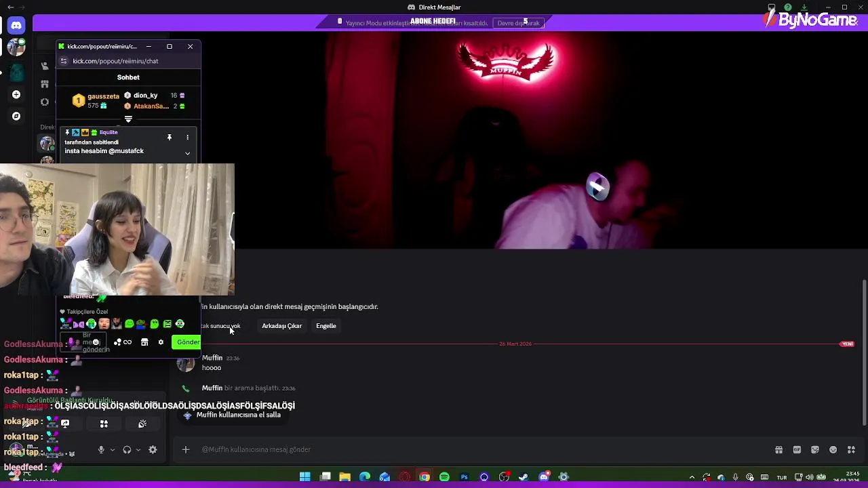Click Kick chat address bar URL
This screenshot has height=488, width=868.
(115, 61)
